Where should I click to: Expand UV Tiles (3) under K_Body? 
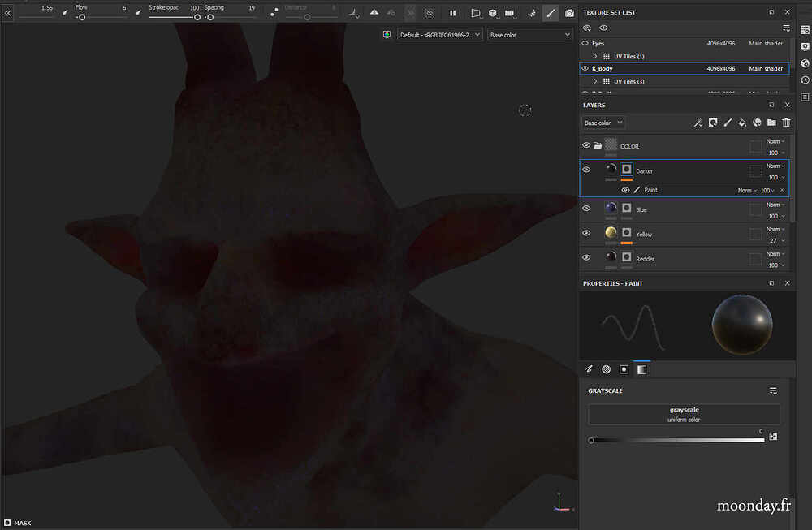pyautogui.click(x=595, y=81)
